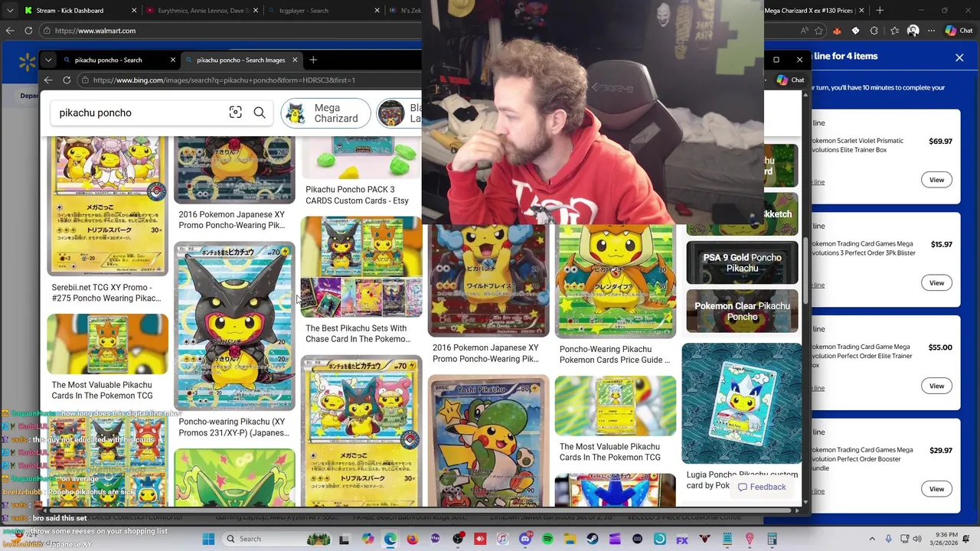This screenshot has height=551, width=980.
Task: View the $29.97 Perfect Order Booster Bundle
Action: tap(936, 489)
